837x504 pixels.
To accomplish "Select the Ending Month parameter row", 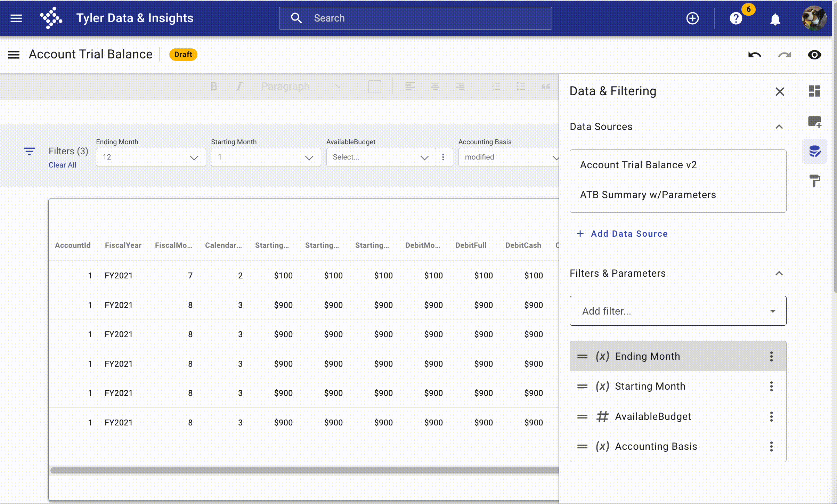I will pyautogui.click(x=678, y=356).
